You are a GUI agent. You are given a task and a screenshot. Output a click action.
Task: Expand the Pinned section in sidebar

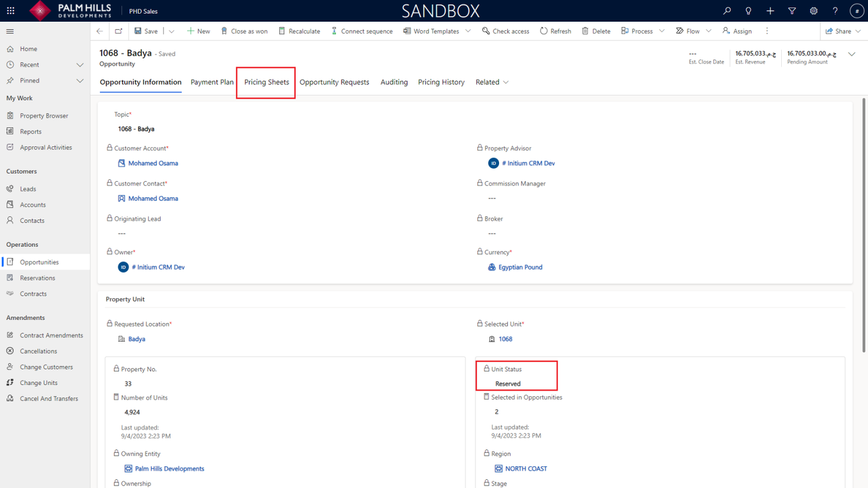pyautogui.click(x=80, y=81)
